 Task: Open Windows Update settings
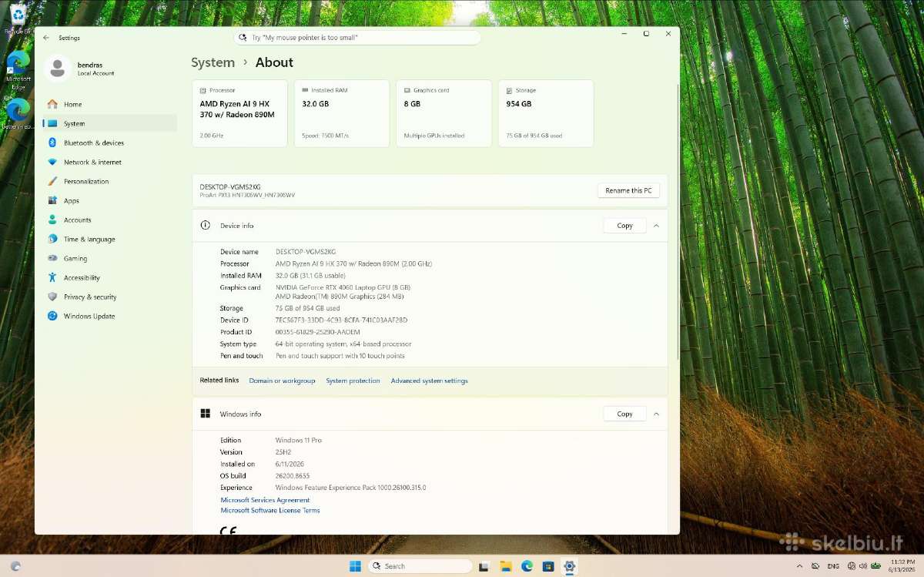tap(110, 316)
